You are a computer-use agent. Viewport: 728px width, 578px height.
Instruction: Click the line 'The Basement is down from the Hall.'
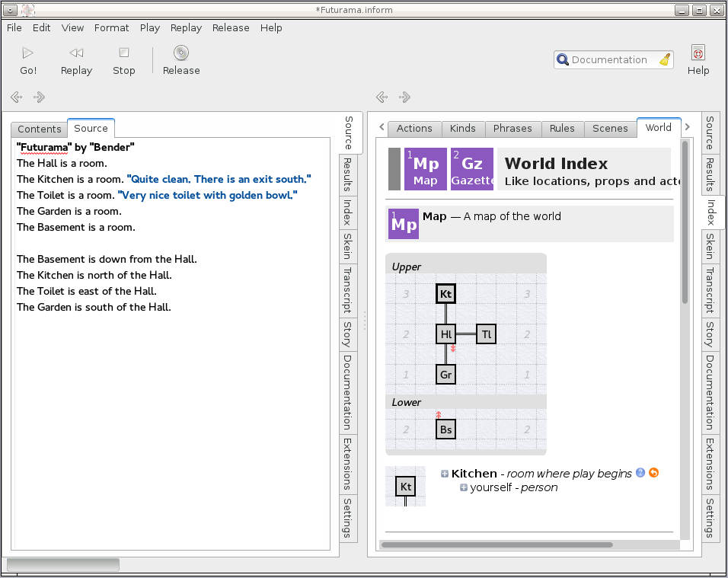pyautogui.click(x=107, y=259)
